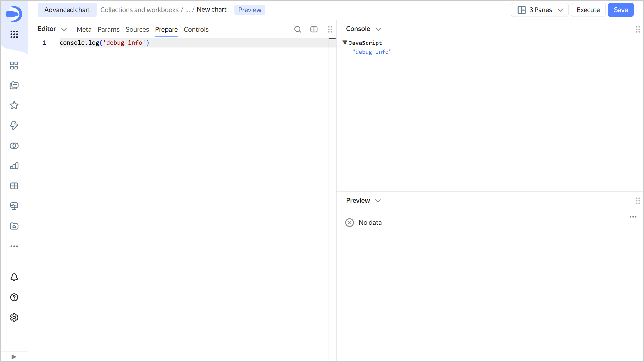Screen dimensions: 644x362
Task: Click the blue Save button
Action: pos(621,10)
